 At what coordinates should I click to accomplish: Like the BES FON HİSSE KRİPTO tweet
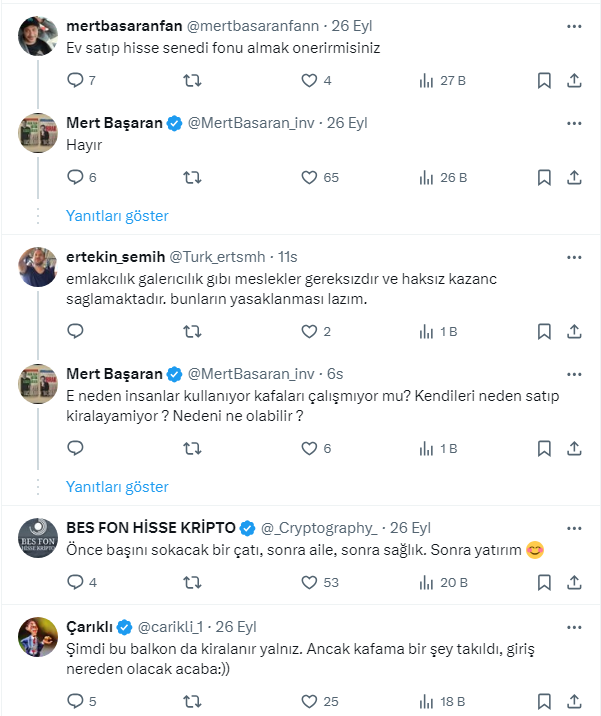tap(310, 583)
